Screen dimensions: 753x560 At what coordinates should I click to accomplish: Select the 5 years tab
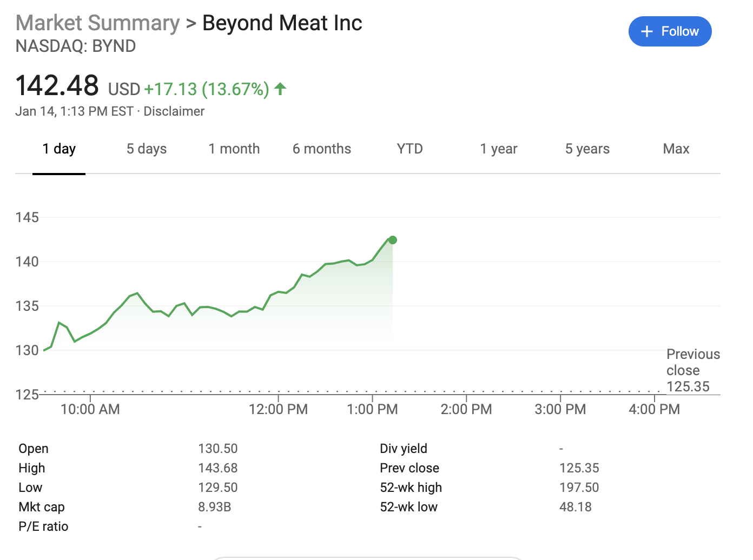click(x=587, y=149)
